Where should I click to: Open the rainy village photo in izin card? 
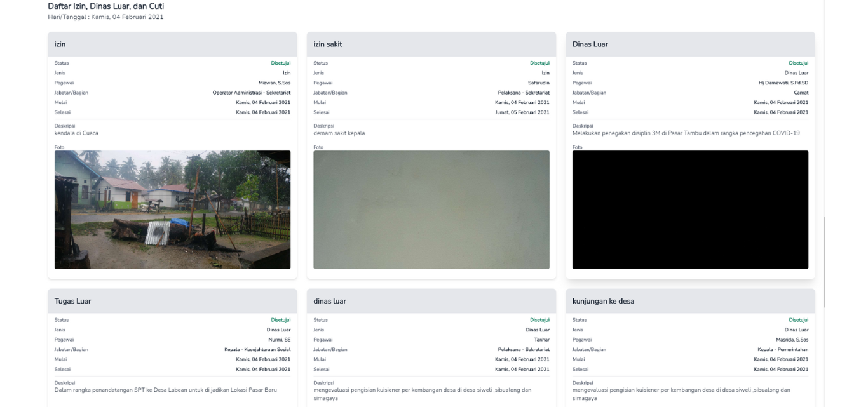coord(172,210)
